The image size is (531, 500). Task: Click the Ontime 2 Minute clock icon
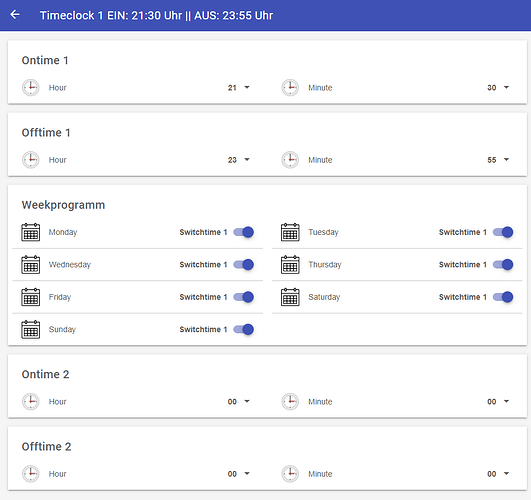click(290, 402)
